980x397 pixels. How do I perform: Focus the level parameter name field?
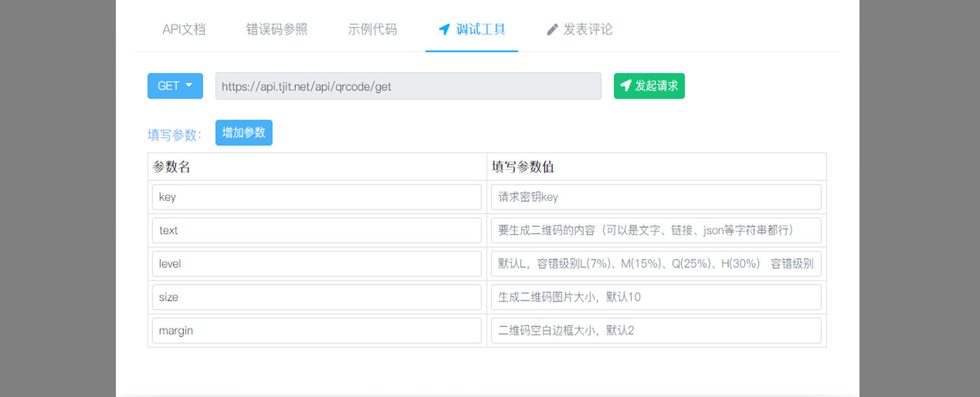(x=317, y=263)
